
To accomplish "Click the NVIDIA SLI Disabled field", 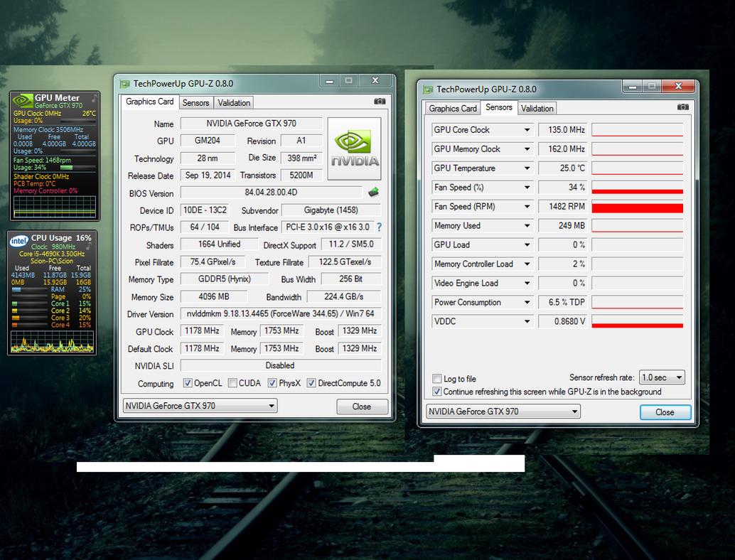I will click(x=280, y=365).
